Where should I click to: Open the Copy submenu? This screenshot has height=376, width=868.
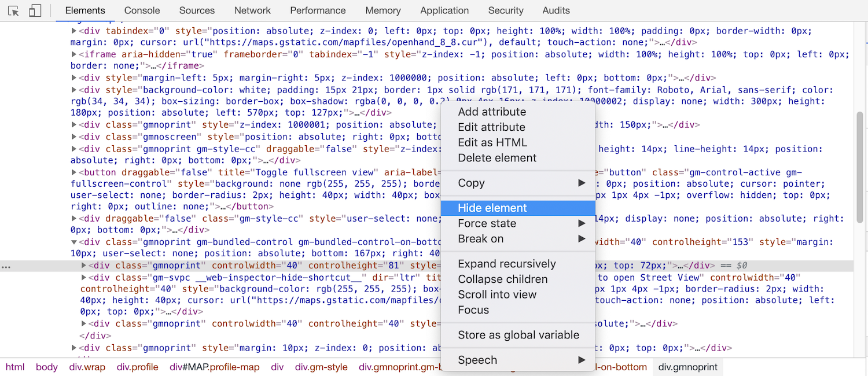[x=518, y=183]
